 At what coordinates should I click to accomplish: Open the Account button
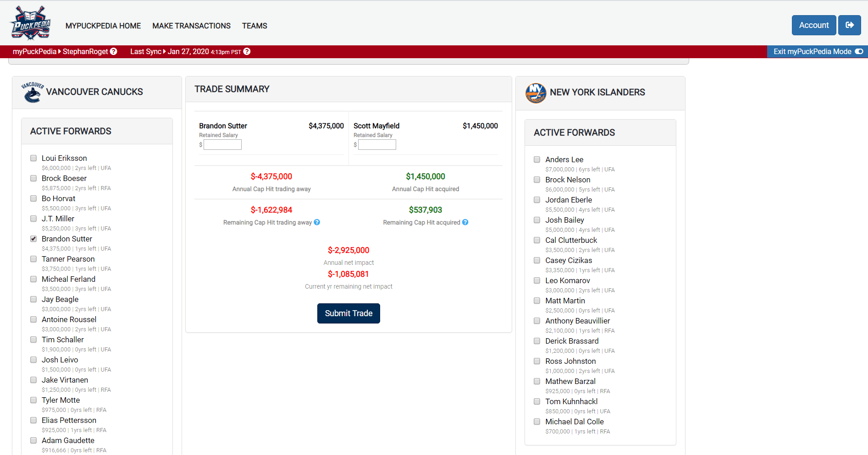[813, 25]
